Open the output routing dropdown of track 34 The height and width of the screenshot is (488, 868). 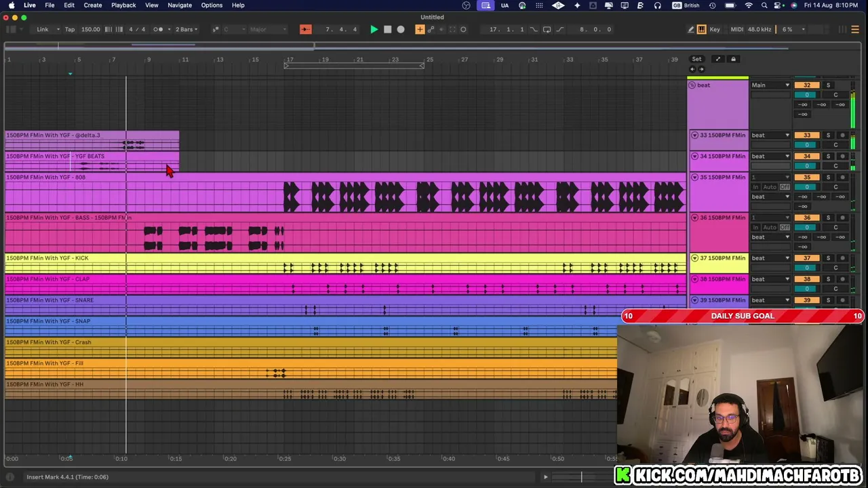[x=770, y=157]
